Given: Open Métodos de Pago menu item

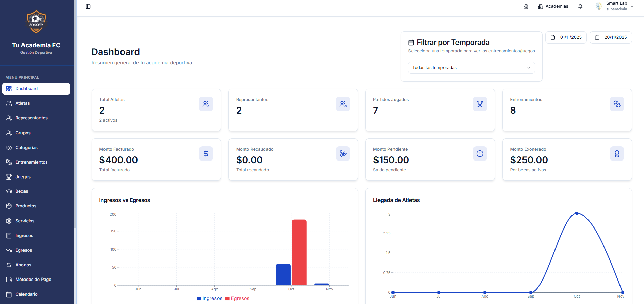Looking at the screenshot, I should pos(33,280).
